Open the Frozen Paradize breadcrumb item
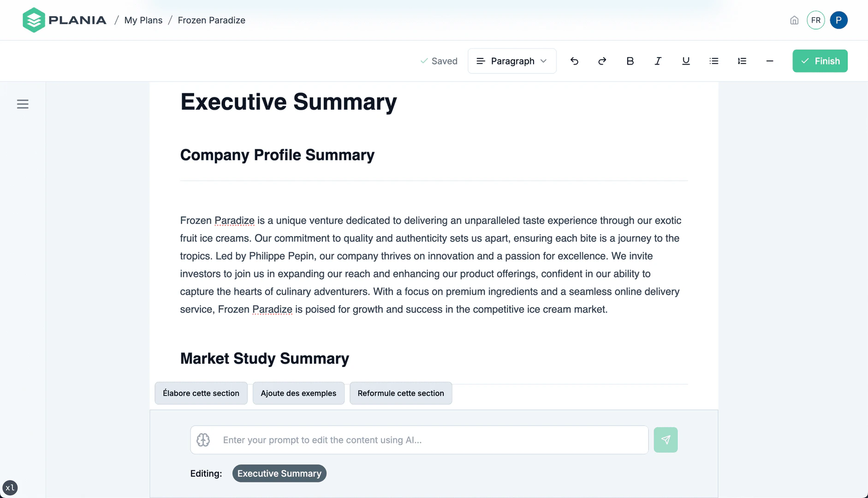 pos(211,20)
